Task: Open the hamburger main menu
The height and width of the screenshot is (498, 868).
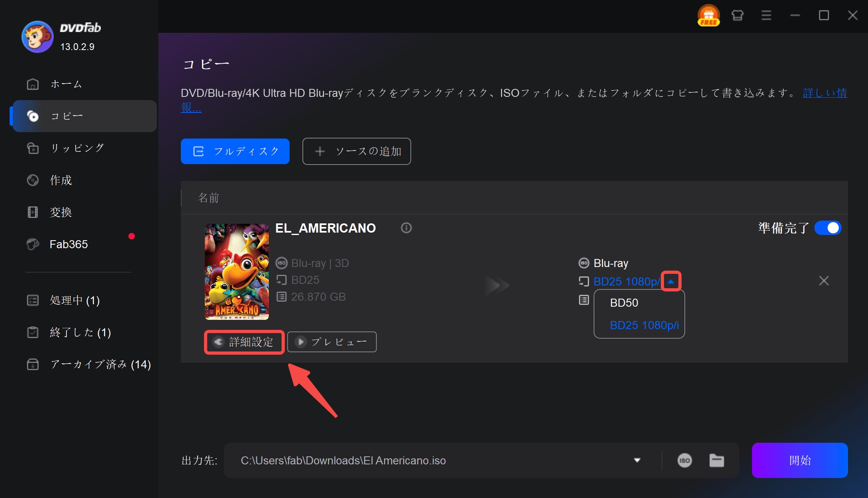Action: [766, 16]
